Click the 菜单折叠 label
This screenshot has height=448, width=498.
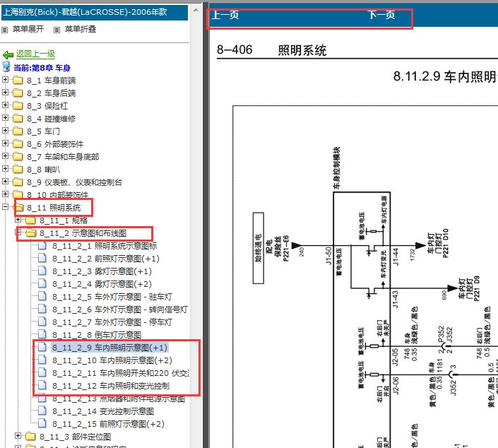[x=81, y=29]
